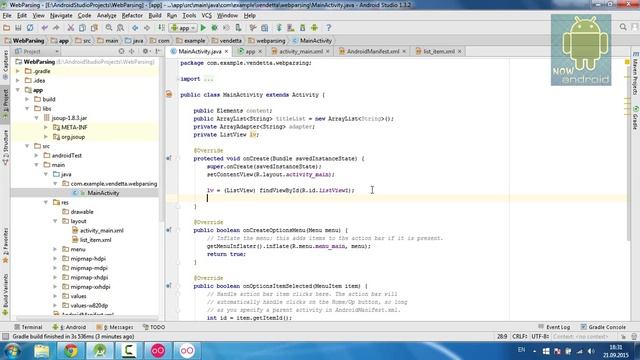Click the Save All toolbar icon

click(x=18, y=28)
